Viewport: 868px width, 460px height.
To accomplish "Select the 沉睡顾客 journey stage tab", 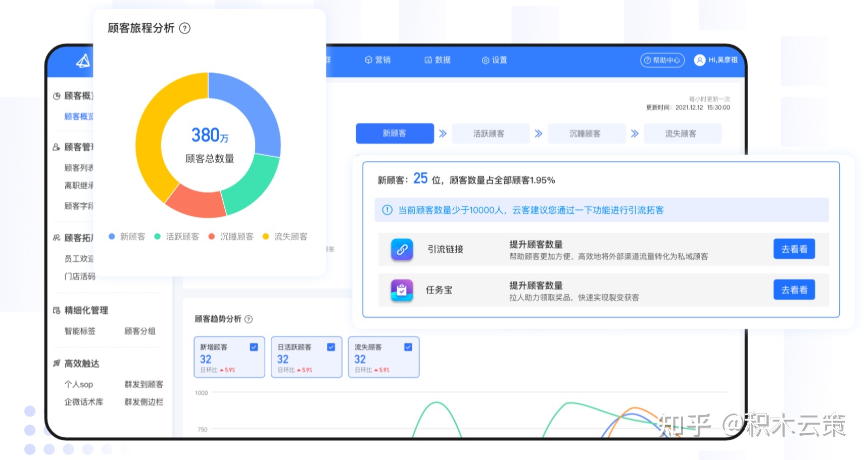I will tap(587, 133).
